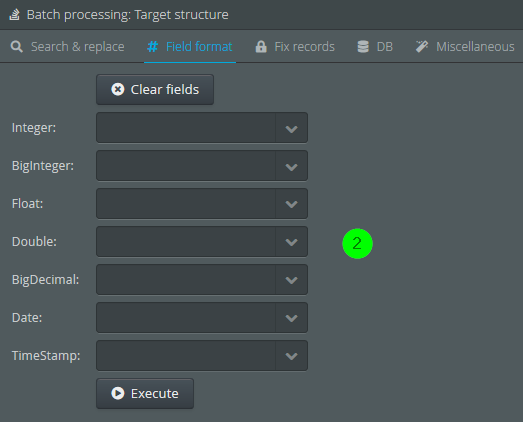This screenshot has width=523, height=422.
Task: Open the Miscellaneous tab
Action: [x=465, y=47]
